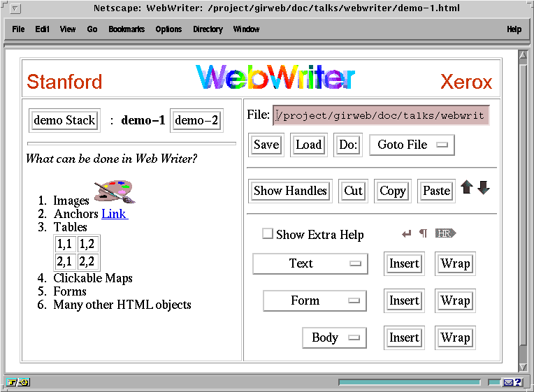Click the Many other HTML objects item
The height and width of the screenshot is (392, 534).
pyautogui.click(x=122, y=305)
